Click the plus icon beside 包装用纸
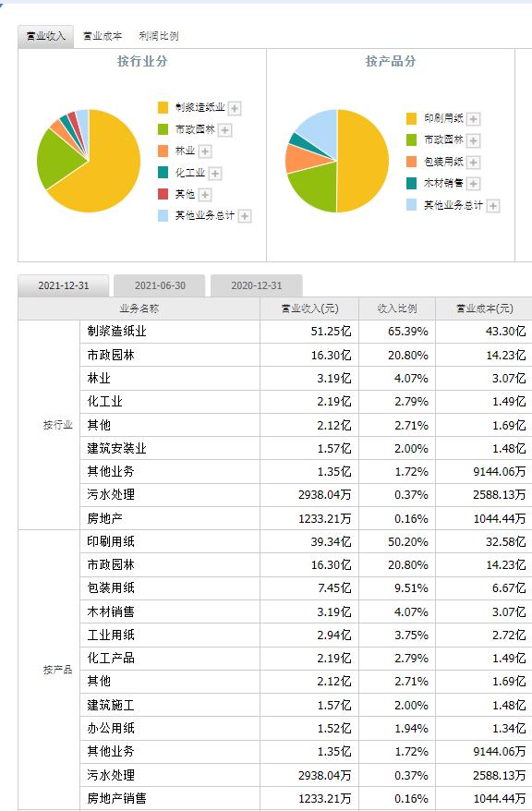The image size is (532, 811). pos(473,163)
